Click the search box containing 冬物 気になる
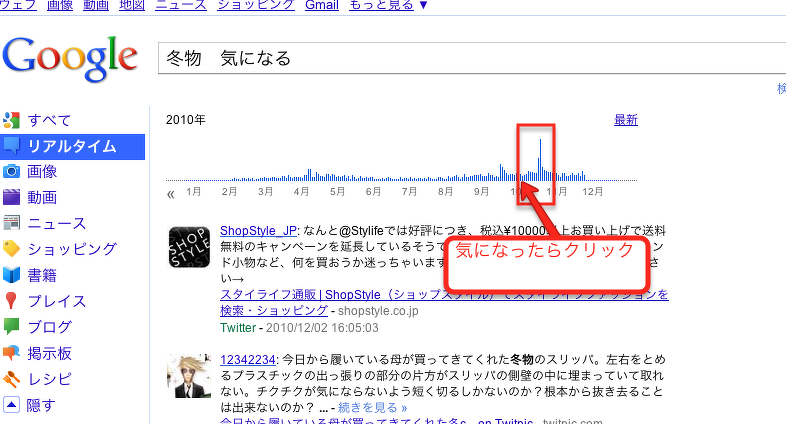 [472, 58]
